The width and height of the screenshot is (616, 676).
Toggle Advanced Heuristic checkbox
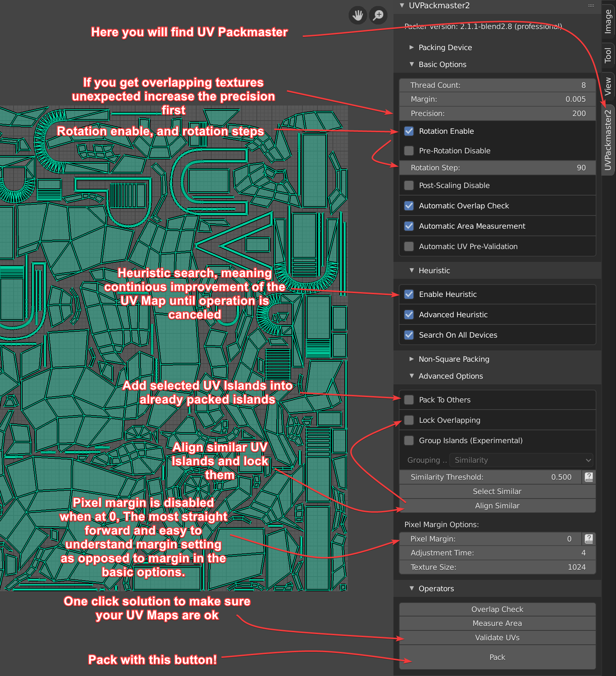409,315
